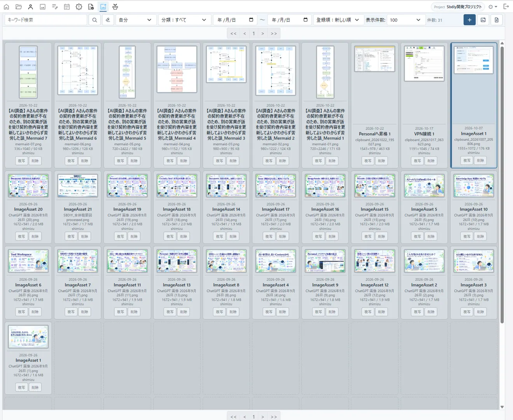Open the ImageAsset 21 thumbnail
513x420 pixels.
[x=78, y=186]
